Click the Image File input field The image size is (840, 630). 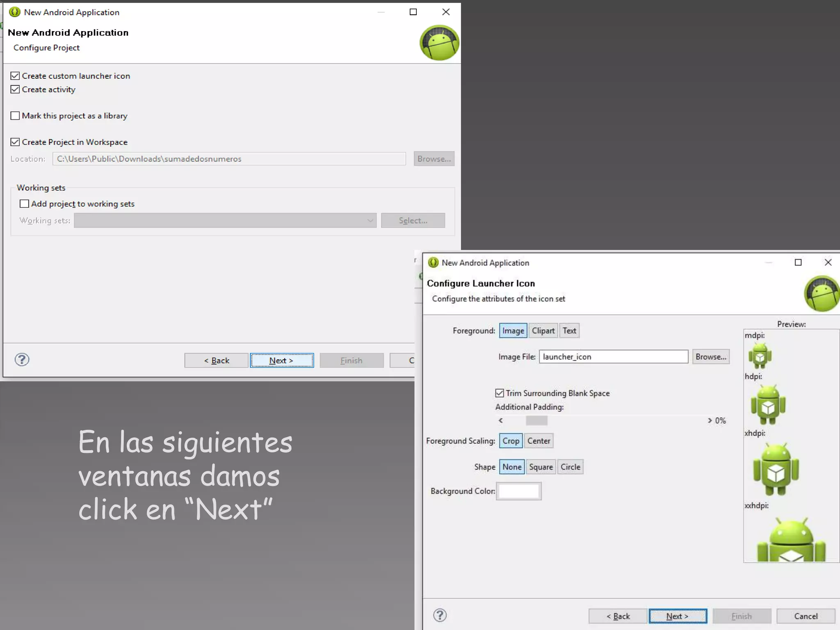[614, 357]
